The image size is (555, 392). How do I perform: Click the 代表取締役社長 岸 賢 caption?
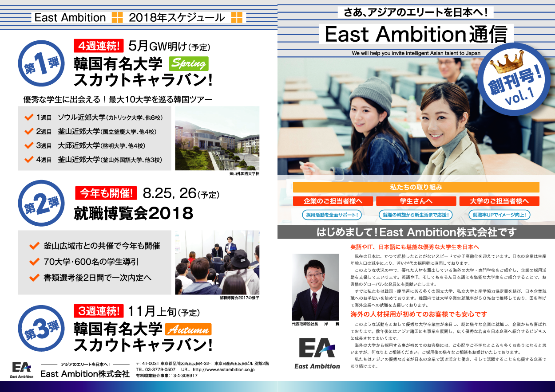(316, 324)
